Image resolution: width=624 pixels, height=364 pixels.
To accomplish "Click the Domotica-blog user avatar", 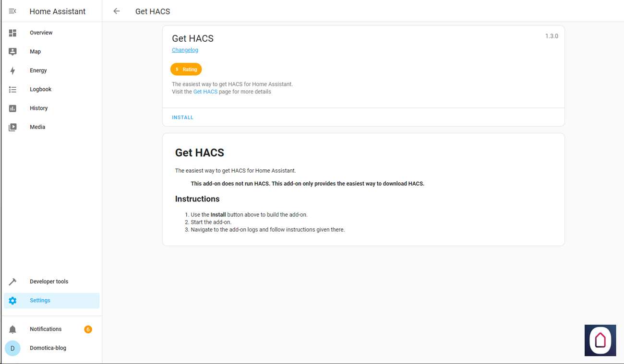I will pos(12,348).
